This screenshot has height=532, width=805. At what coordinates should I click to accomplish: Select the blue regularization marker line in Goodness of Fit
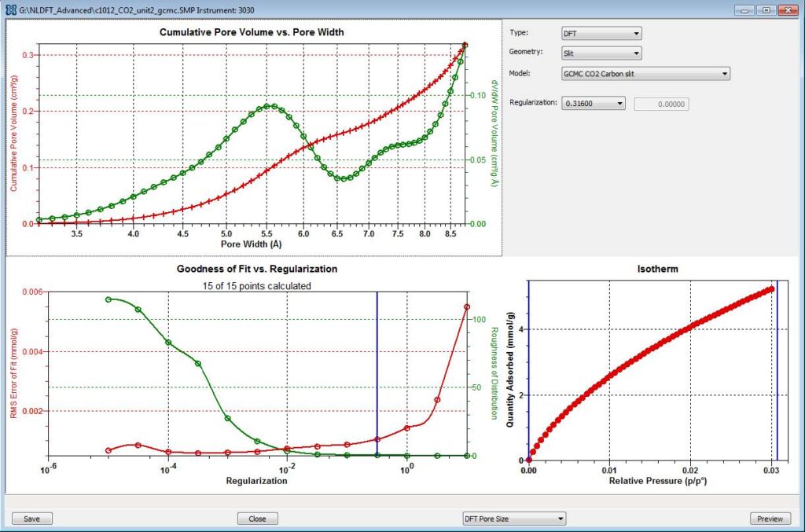coord(377,369)
